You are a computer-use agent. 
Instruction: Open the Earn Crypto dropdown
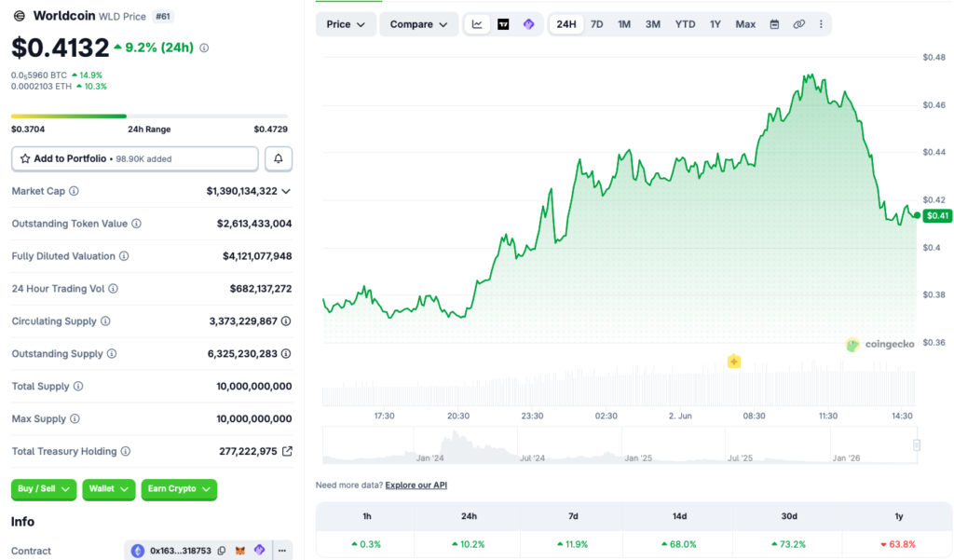pyautogui.click(x=179, y=489)
